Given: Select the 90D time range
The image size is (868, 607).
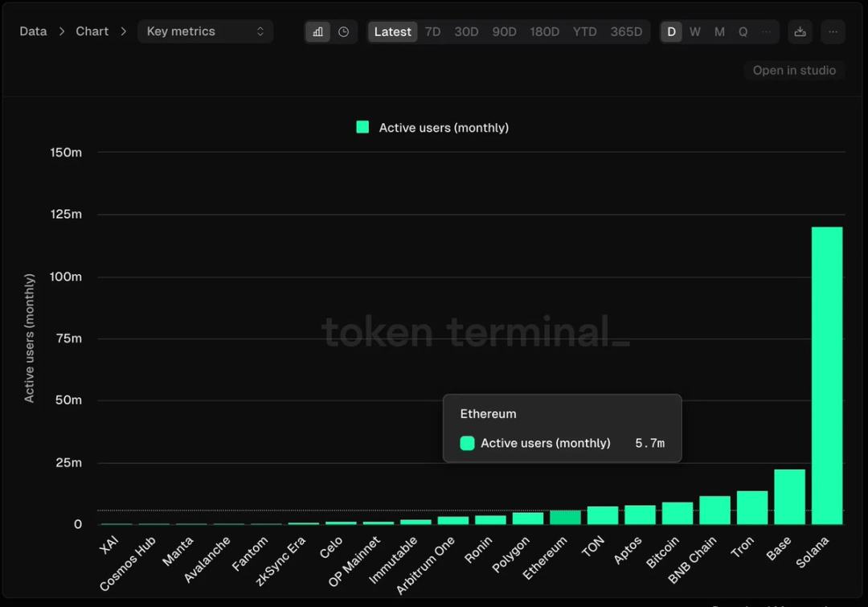Looking at the screenshot, I should [504, 31].
